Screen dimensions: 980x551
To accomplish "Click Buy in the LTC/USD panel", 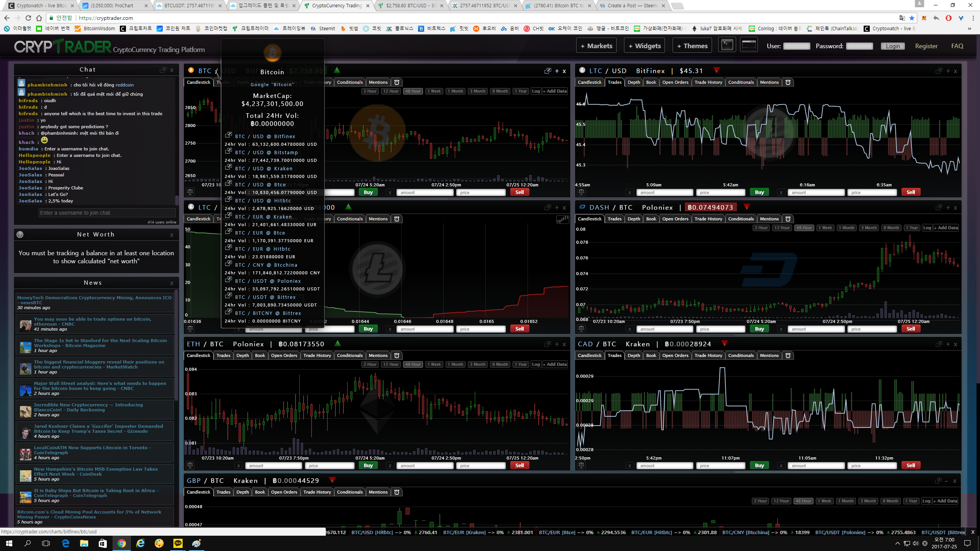I will [759, 192].
